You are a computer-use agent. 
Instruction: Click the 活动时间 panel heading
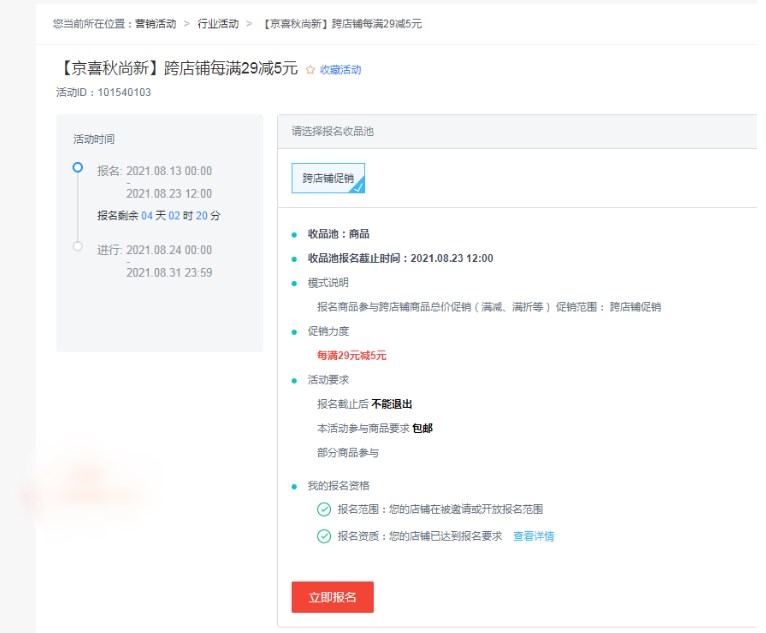click(94, 139)
